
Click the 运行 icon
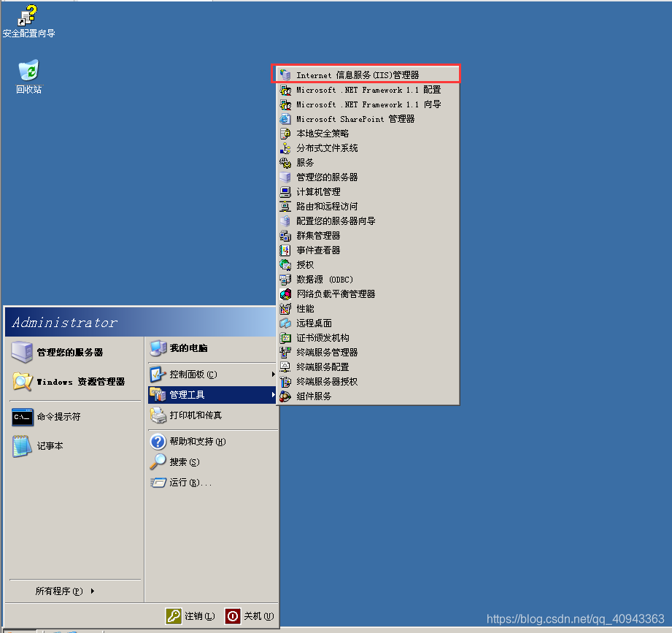[158, 483]
